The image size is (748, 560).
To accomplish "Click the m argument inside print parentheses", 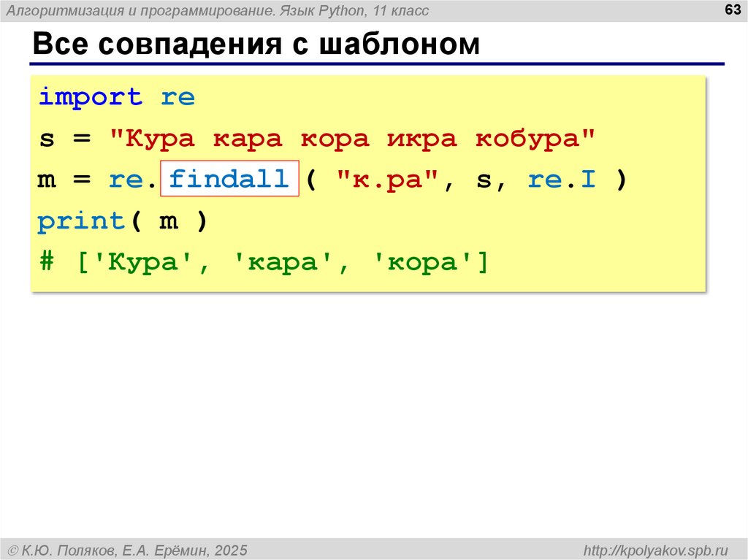I will pyautogui.click(x=169, y=221).
